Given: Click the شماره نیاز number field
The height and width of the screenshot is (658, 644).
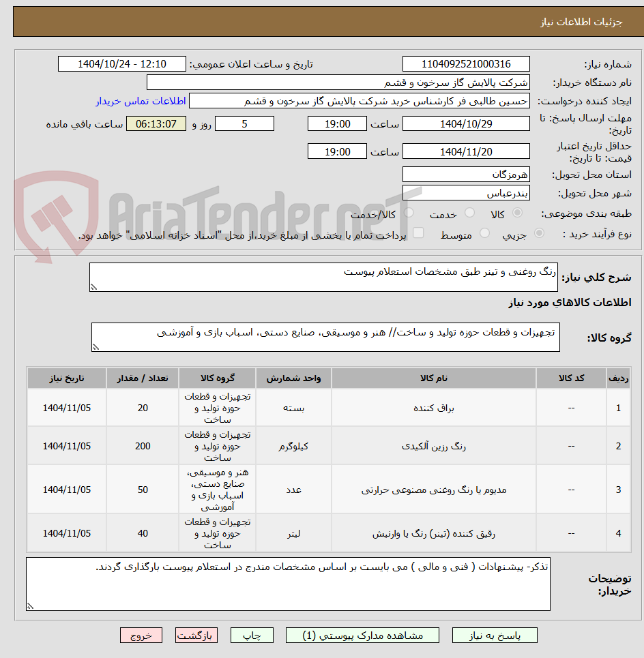Looking at the screenshot, I should point(466,64).
